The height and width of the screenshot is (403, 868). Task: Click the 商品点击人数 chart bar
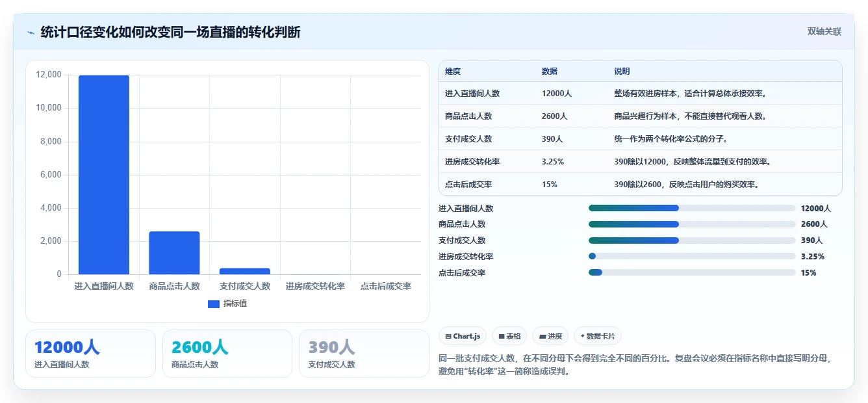174,253
